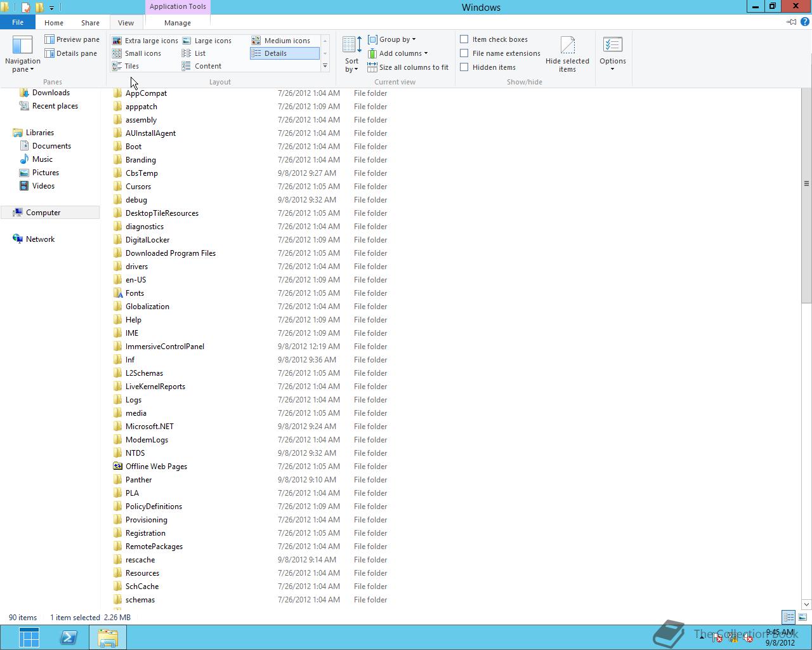Switch to the Home tab
The height and width of the screenshot is (650, 812).
(x=54, y=22)
